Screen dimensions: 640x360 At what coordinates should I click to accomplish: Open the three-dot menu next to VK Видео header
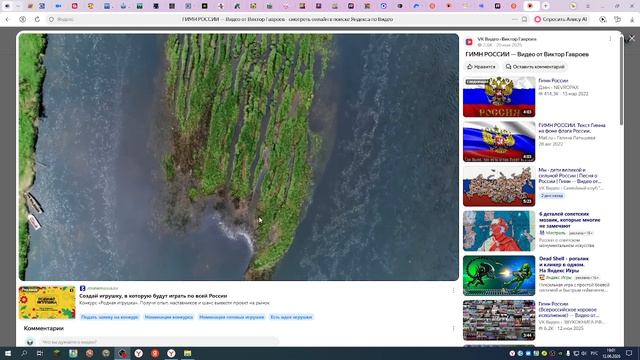tap(610, 39)
